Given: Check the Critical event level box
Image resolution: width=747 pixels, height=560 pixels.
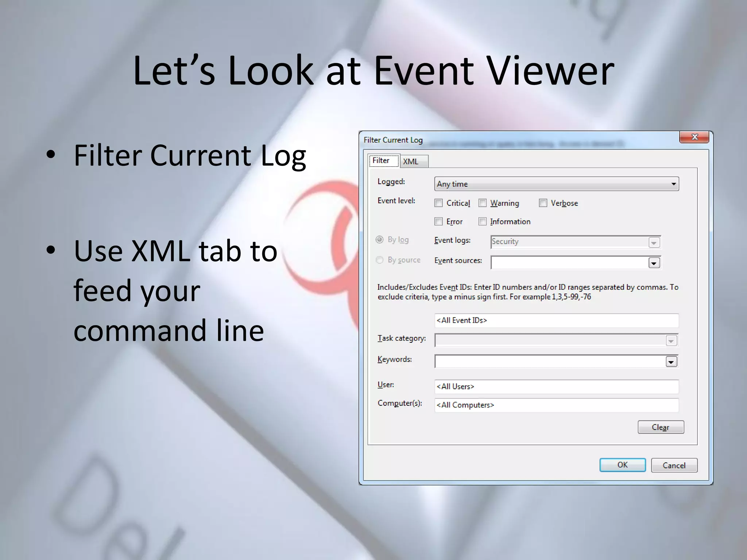Looking at the screenshot, I should click(439, 203).
